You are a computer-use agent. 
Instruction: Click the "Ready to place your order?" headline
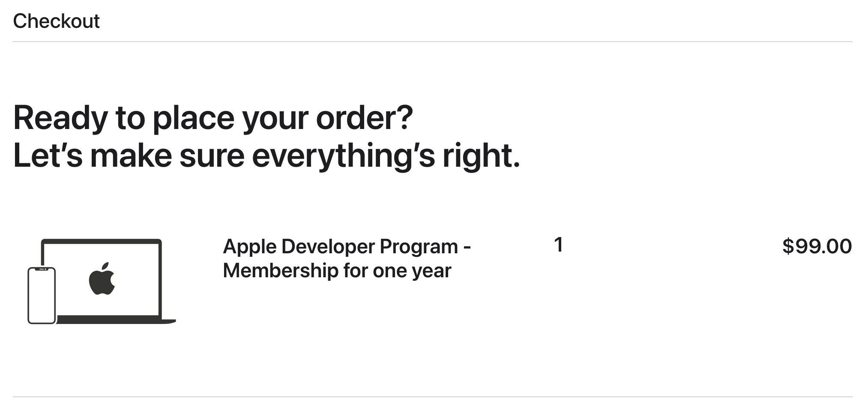(x=213, y=117)
